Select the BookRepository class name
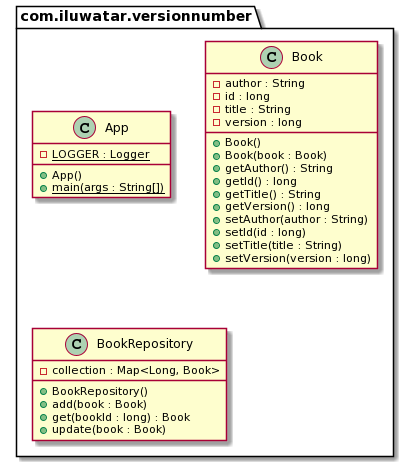This screenshot has width=409, height=462. point(145,344)
